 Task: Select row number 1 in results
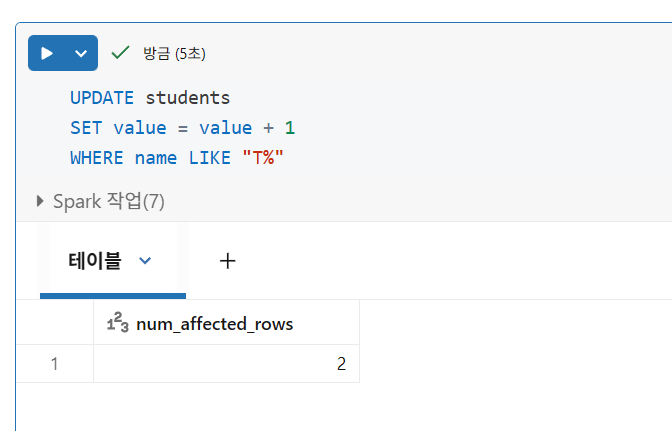pyautogui.click(x=54, y=364)
